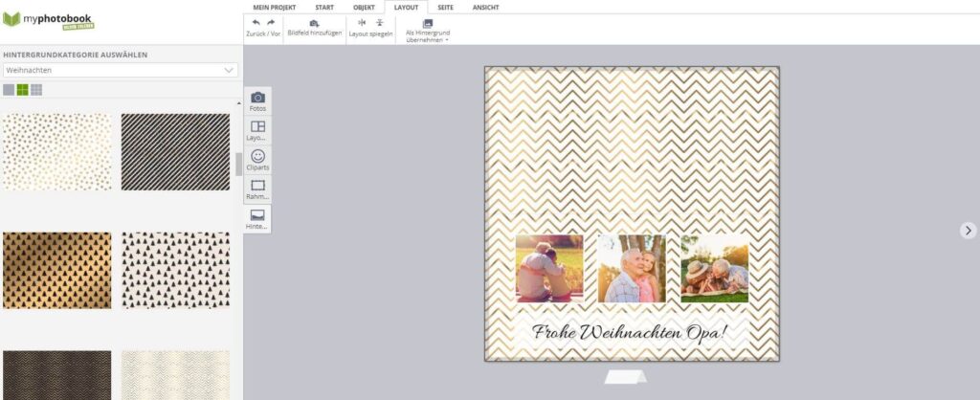Open the Fotos side panel

coord(257,101)
